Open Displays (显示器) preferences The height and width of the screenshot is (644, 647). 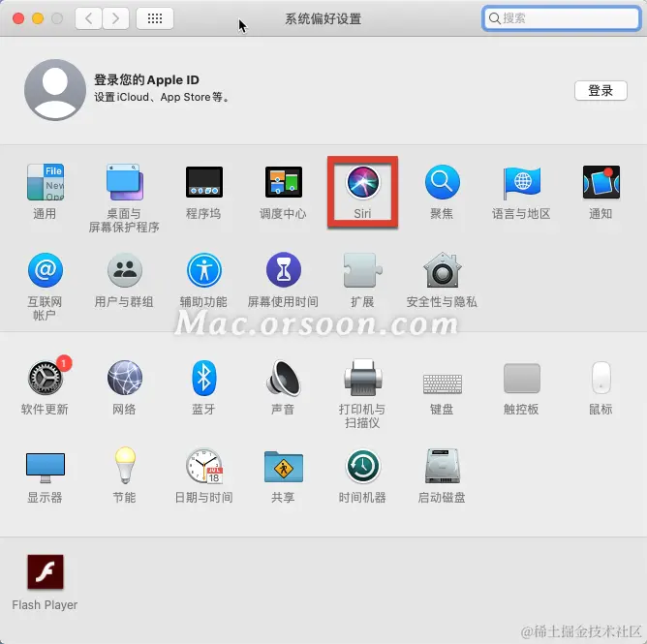(x=45, y=468)
